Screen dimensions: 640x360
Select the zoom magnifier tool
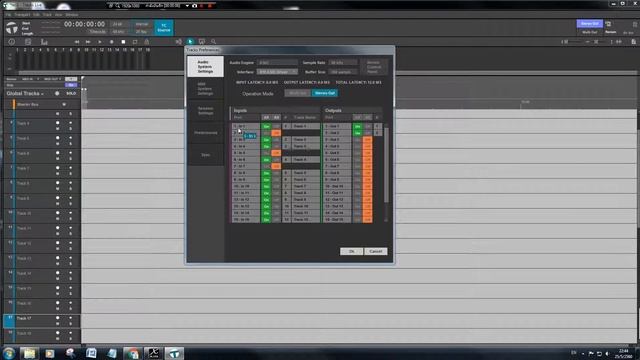click(213, 42)
